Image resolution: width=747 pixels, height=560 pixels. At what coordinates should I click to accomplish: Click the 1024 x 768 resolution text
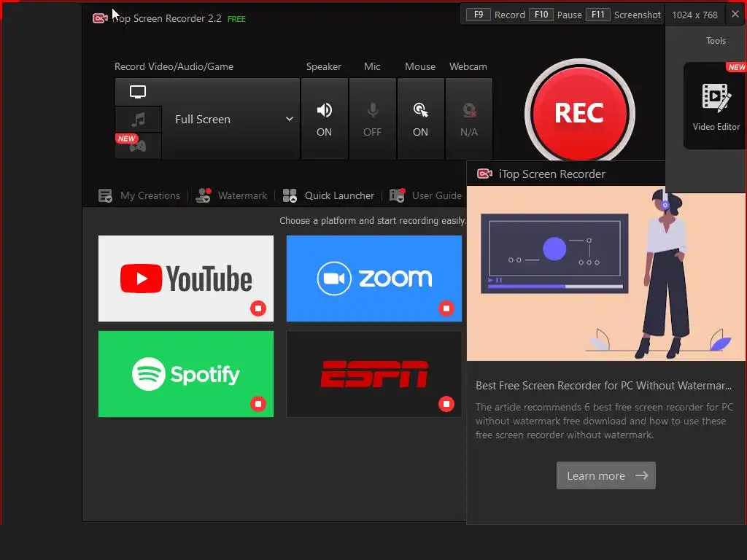695,15
